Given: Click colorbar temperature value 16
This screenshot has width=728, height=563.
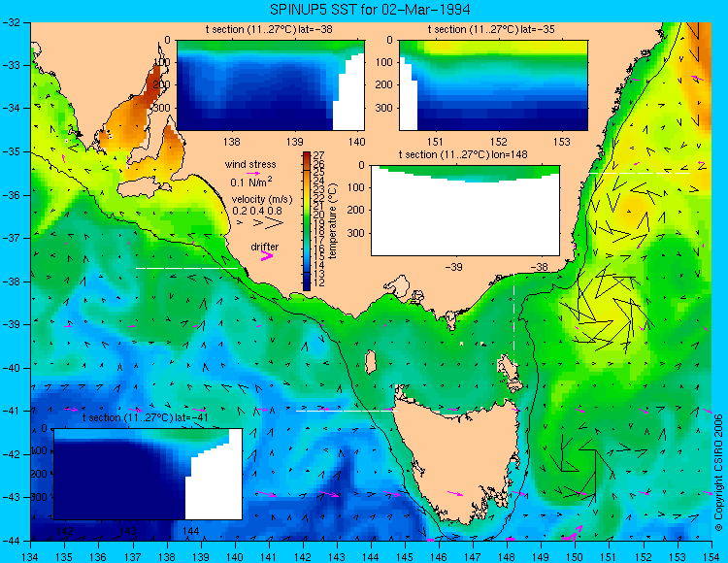Looking at the screenshot, I should pyautogui.click(x=318, y=248).
